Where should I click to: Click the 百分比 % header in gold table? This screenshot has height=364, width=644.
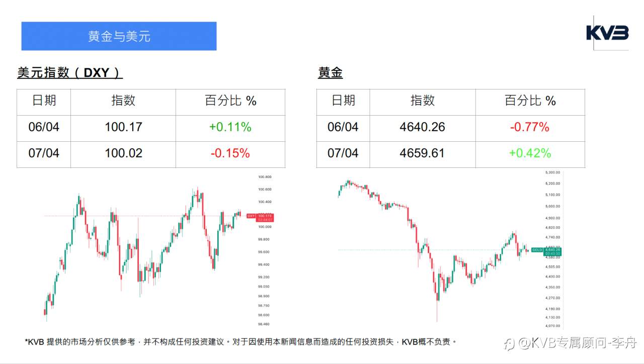(x=530, y=101)
